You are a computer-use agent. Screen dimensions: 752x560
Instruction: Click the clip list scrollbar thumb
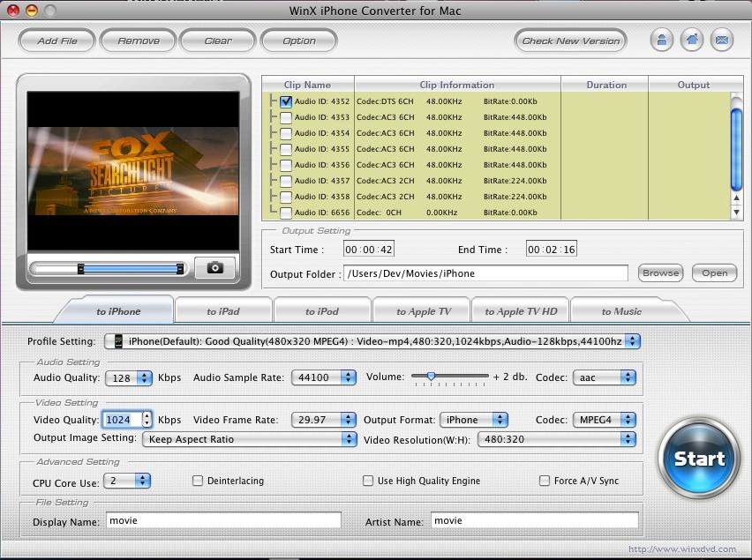click(736, 149)
